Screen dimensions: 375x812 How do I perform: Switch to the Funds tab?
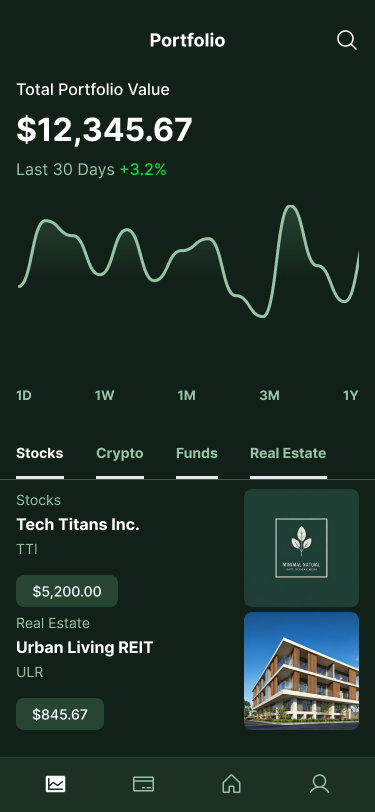tap(197, 454)
